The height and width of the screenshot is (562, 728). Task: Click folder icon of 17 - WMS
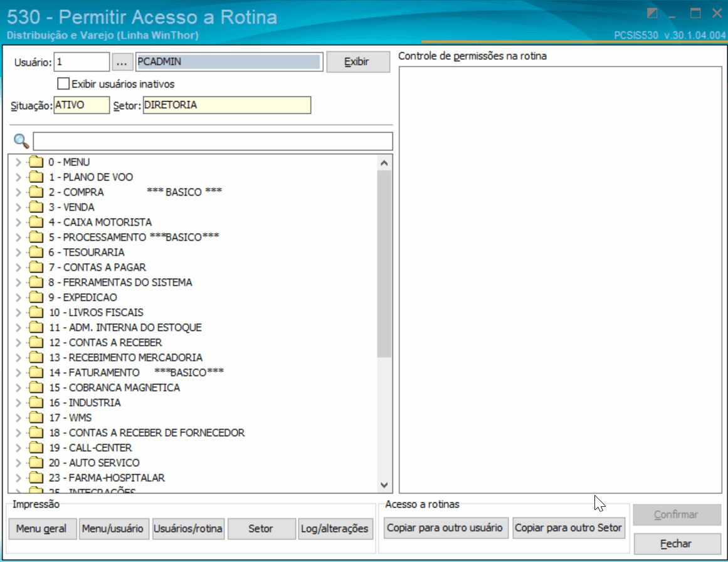click(36, 418)
